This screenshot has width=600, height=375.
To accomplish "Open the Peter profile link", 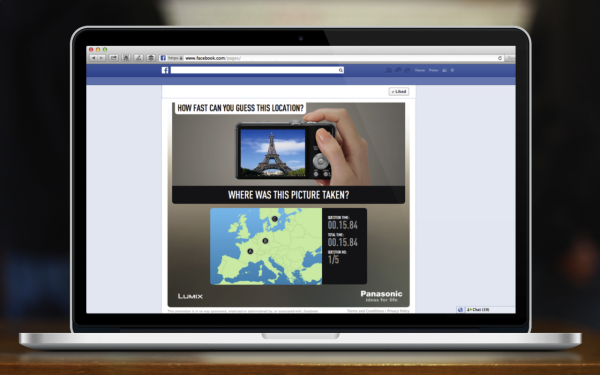I will pos(434,70).
